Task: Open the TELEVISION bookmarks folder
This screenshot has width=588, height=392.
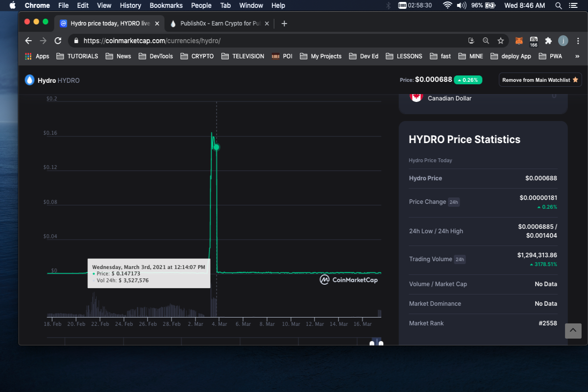Action: (x=243, y=56)
